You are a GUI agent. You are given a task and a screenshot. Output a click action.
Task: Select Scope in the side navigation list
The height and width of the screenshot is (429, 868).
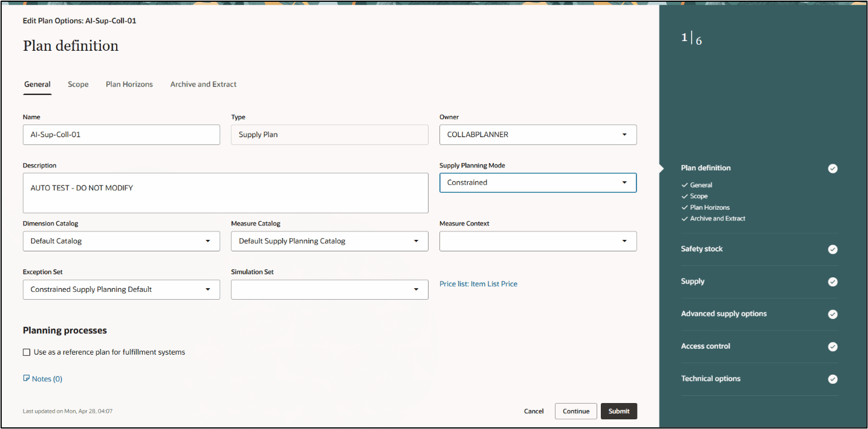click(x=699, y=196)
